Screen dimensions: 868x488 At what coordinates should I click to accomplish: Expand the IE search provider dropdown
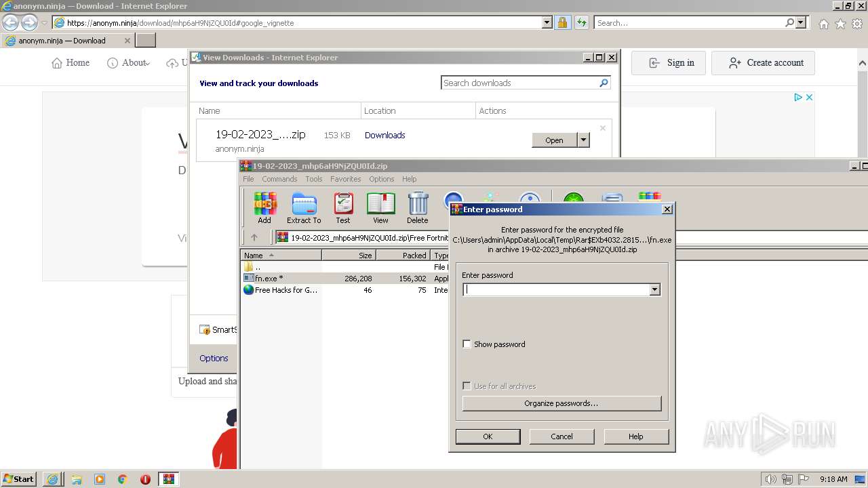[801, 22]
